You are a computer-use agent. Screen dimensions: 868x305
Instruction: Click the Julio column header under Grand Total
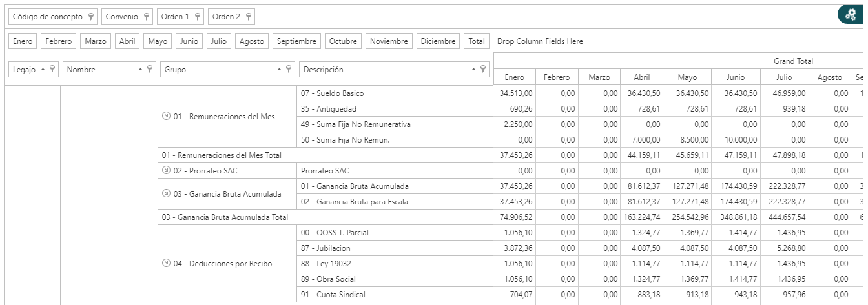(x=784, y=77)
